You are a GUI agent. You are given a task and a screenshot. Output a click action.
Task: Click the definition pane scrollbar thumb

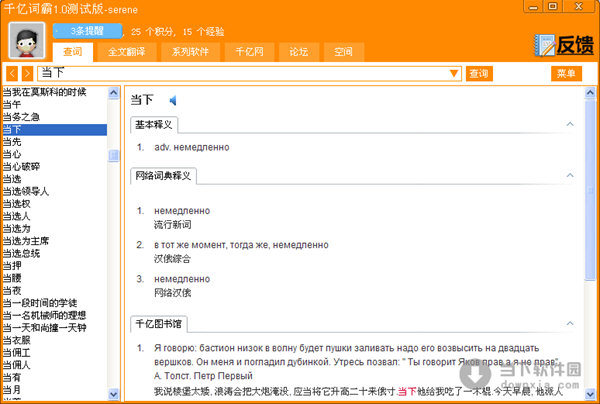click(x=590, y=190)
